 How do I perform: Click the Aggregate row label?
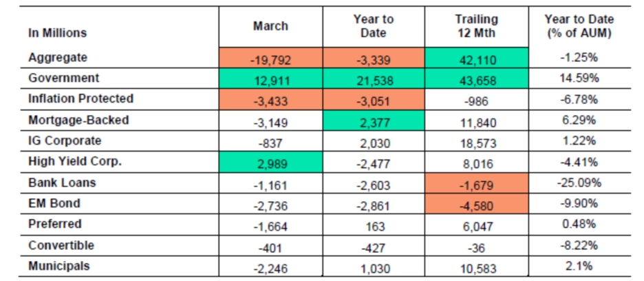click(58, 58)
